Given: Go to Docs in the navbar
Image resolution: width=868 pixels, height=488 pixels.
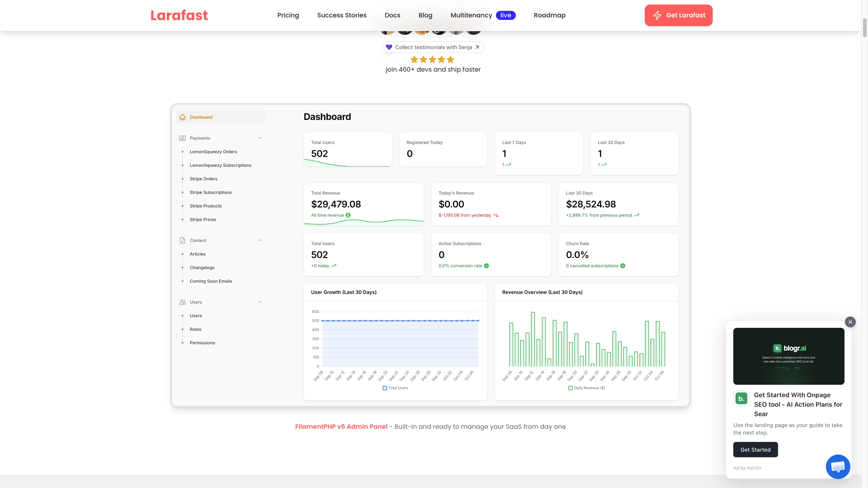Looking at the screenshot, I should (393, 15).
